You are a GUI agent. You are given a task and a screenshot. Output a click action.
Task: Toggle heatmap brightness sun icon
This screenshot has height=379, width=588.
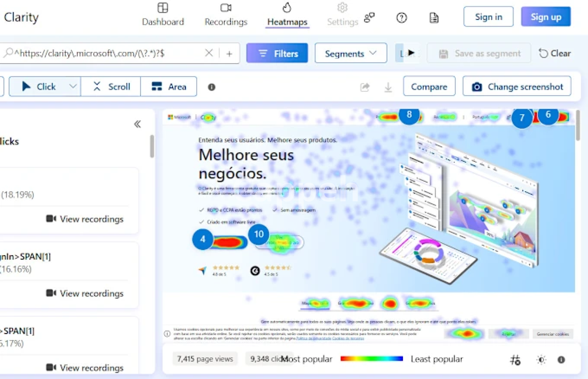point(541,360)
